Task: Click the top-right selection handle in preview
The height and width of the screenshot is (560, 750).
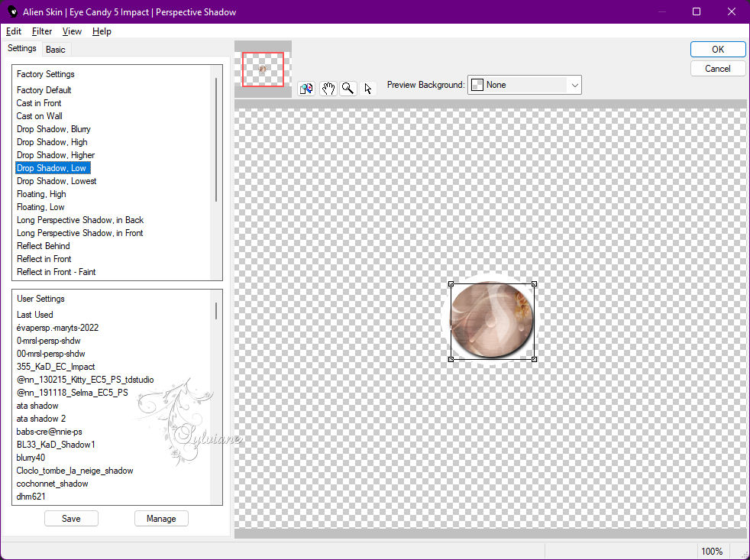Action: point(534,284)
